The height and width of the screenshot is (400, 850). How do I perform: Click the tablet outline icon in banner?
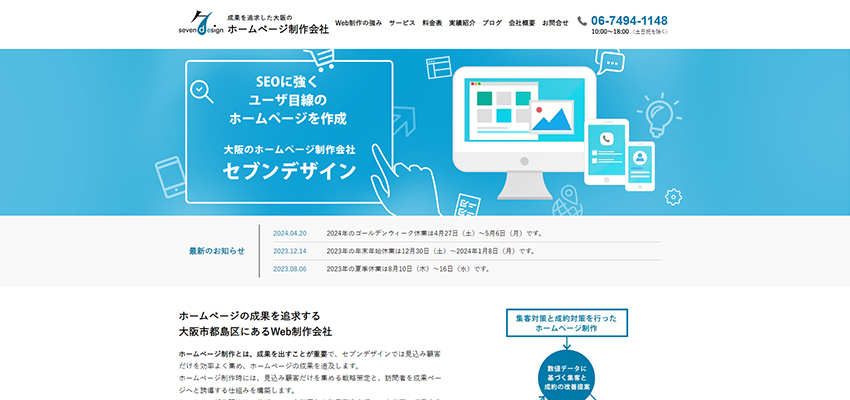(170, 177)
